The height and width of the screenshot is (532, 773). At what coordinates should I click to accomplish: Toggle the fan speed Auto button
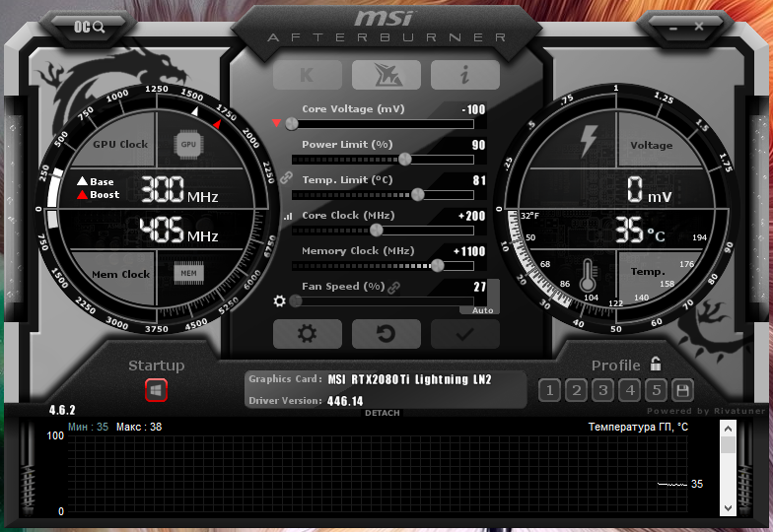click(x=483, y=310)
